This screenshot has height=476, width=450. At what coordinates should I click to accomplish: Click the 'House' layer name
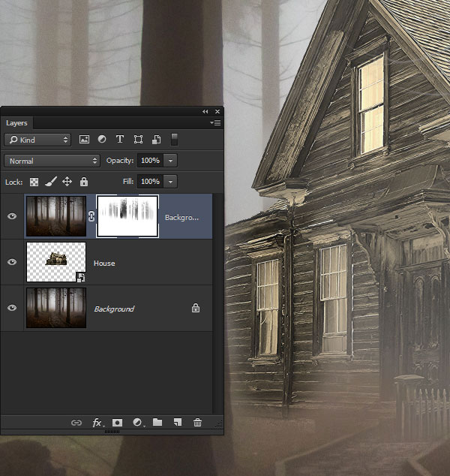pos(104,264)
